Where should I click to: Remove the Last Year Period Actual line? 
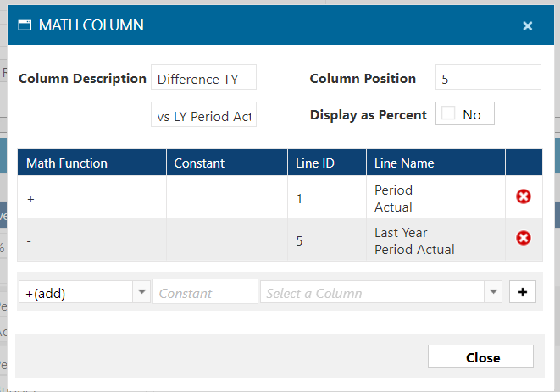click(x=524, y=239)
